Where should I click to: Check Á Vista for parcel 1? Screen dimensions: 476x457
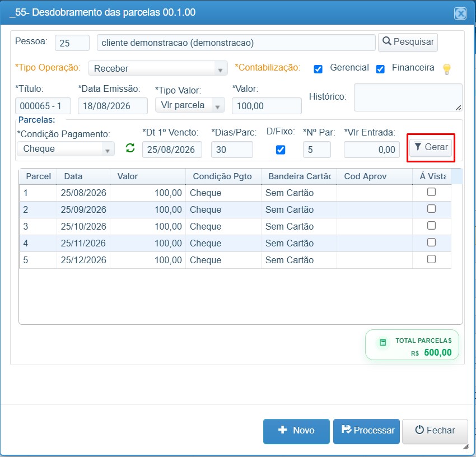click(431, 192)
